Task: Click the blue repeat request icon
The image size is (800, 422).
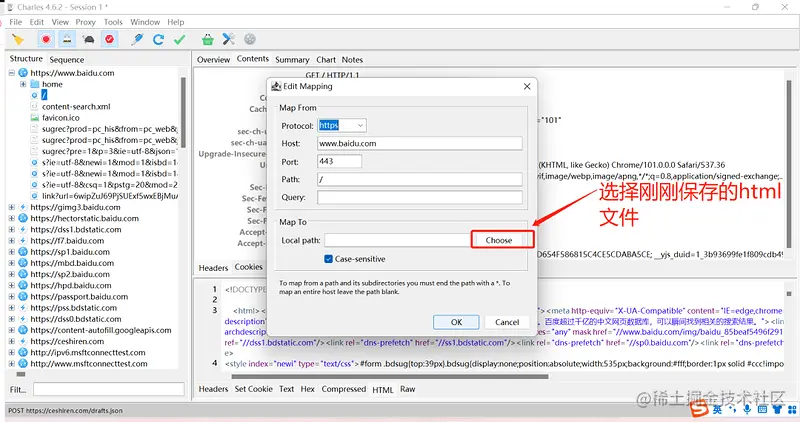Action: (x=158, y=39)
